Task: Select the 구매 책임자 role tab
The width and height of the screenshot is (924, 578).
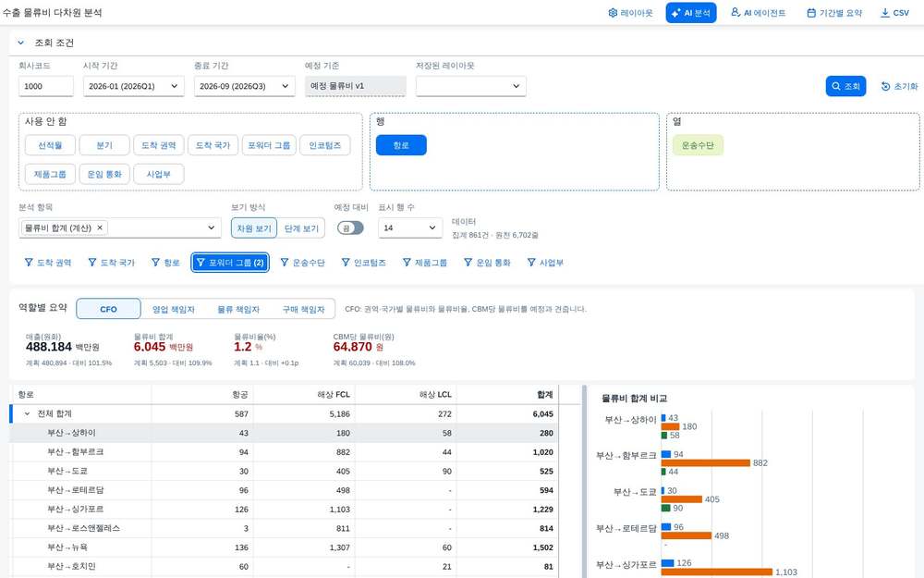Action: [303, 309]
